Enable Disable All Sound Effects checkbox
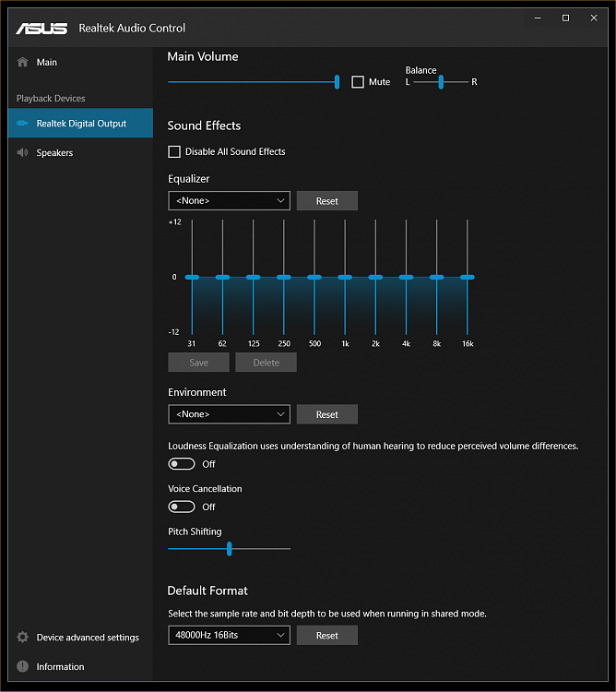616x692 pixels. point(174,152)
